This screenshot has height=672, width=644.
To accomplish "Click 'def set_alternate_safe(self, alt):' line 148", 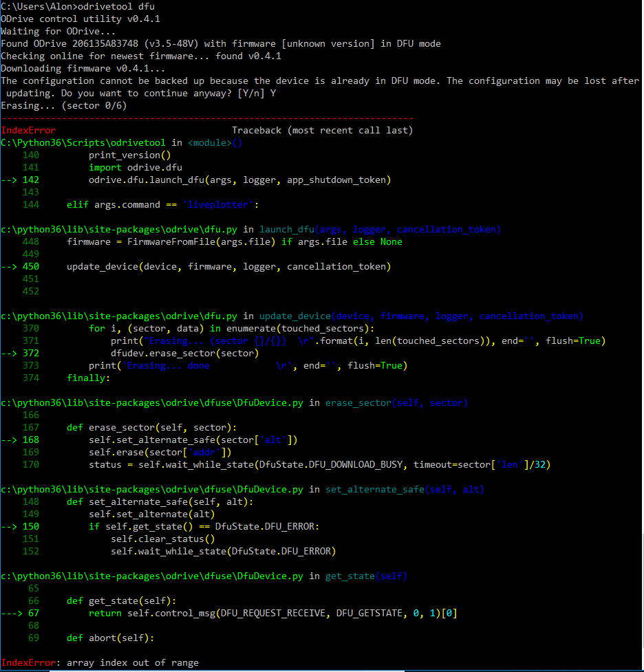I will (x=160, y=502).
